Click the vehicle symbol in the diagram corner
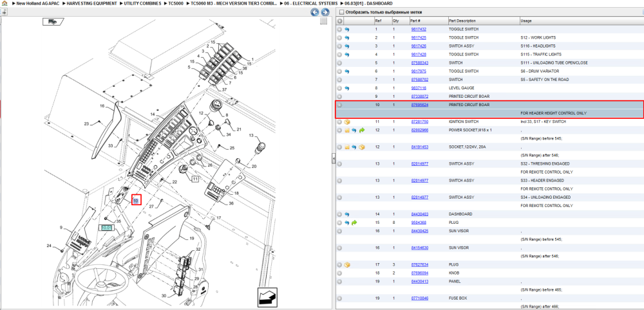Screen dimensions: 644x310 coord(53,22)
